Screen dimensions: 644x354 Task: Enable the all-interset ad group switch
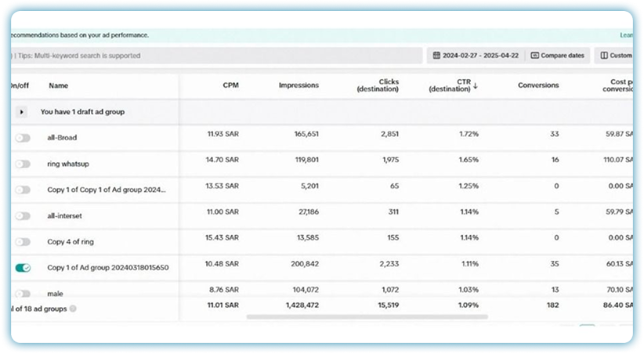[x=23, y=215]
